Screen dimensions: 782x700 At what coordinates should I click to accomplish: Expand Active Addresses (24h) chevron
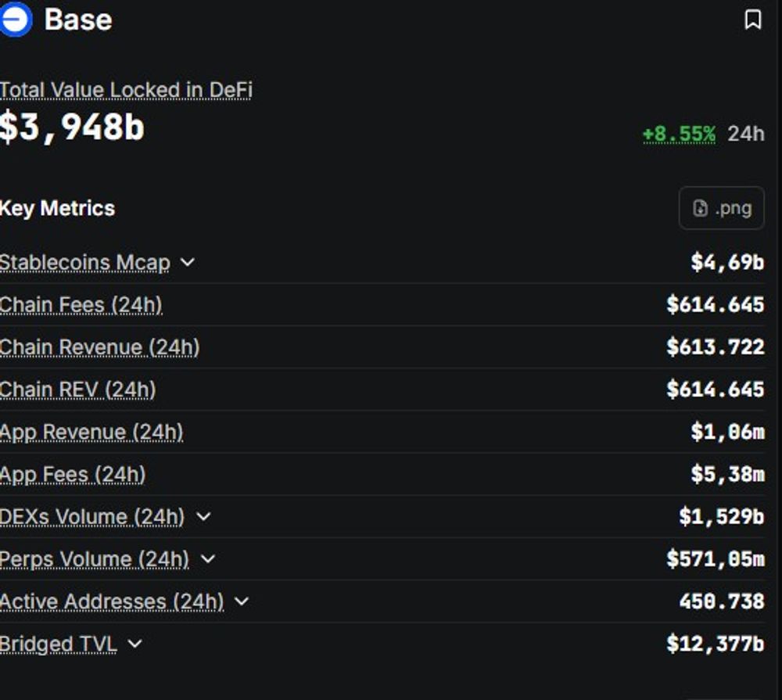click(x=242, y=601)
